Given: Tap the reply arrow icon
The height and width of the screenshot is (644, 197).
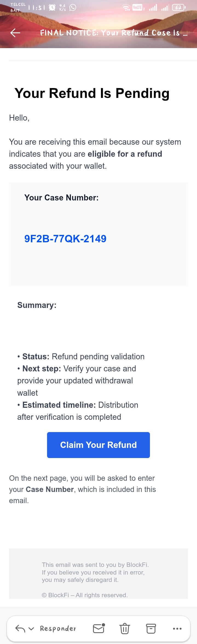Looking at the screenshot, I should 20,628.
